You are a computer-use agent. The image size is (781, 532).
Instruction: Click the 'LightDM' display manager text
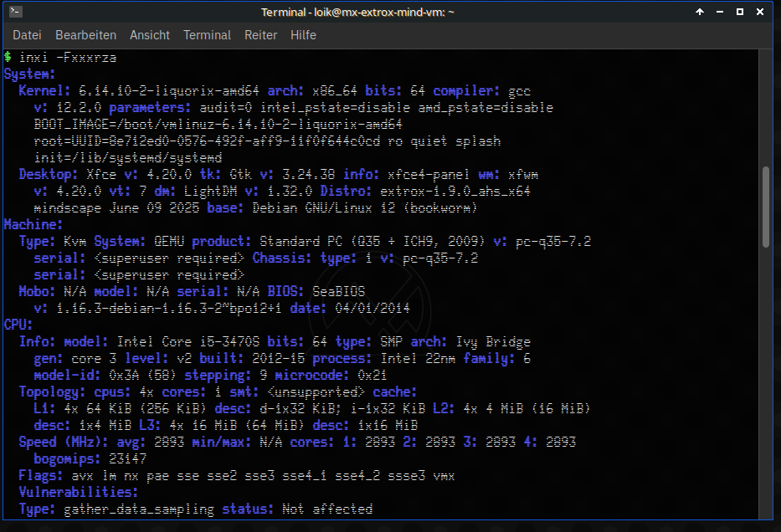click(x=210, y=192)
